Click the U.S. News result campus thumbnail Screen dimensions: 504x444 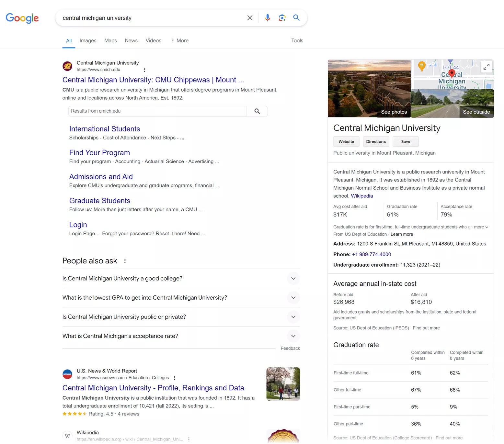[x=283, y=384]
